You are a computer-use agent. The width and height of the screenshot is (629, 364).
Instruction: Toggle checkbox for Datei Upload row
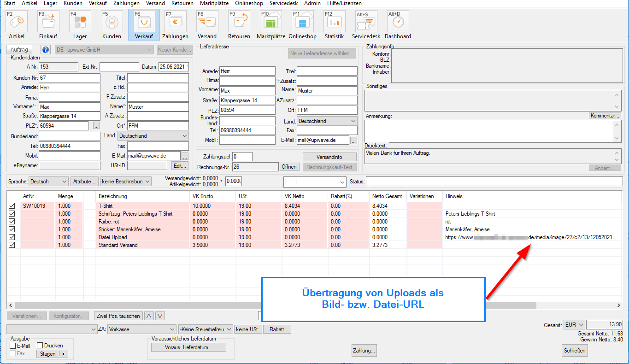(x=12, y=237)
